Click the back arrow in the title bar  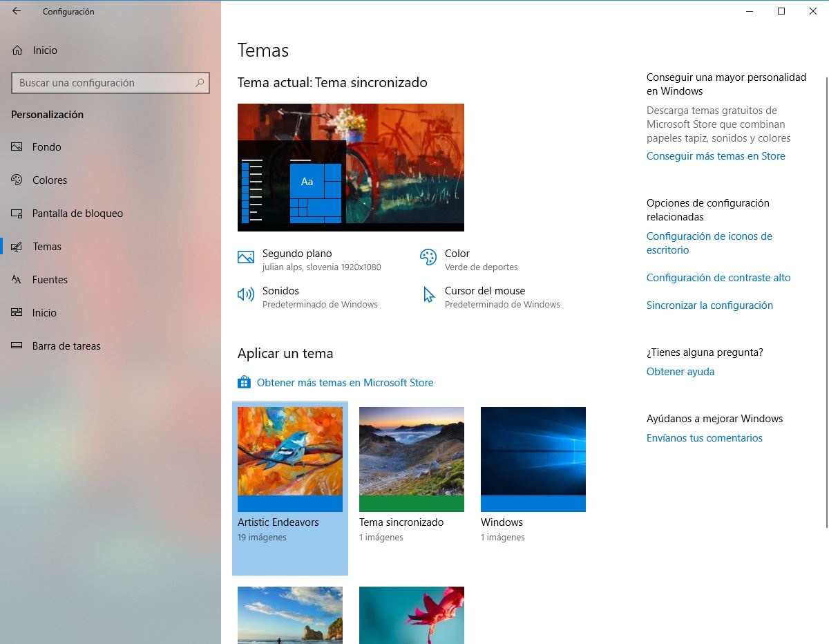[x=17, y=11]
